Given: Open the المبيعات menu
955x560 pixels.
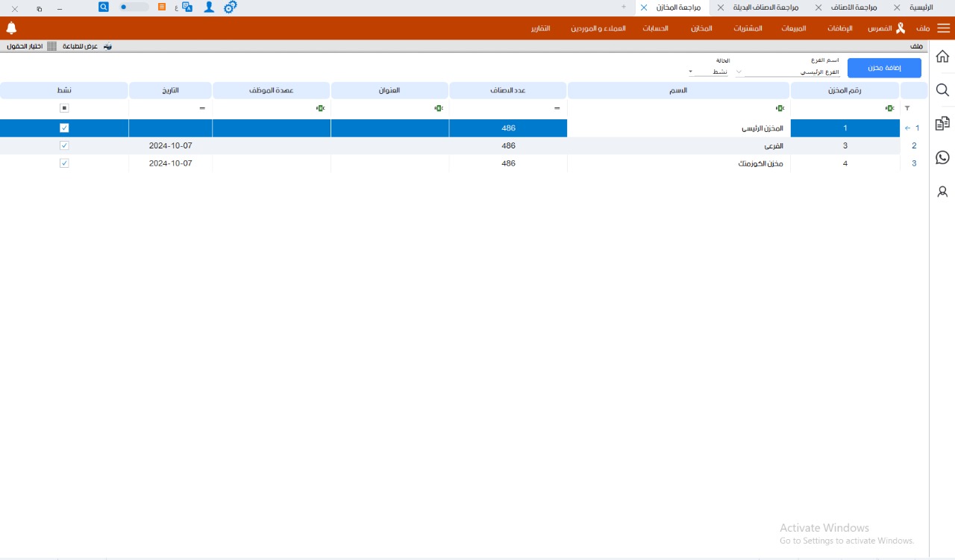Looking at the screenshot, I should coord(793,28).
